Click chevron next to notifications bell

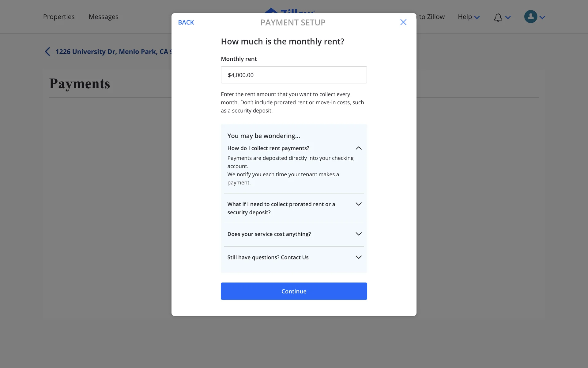[x=508, y=17]
